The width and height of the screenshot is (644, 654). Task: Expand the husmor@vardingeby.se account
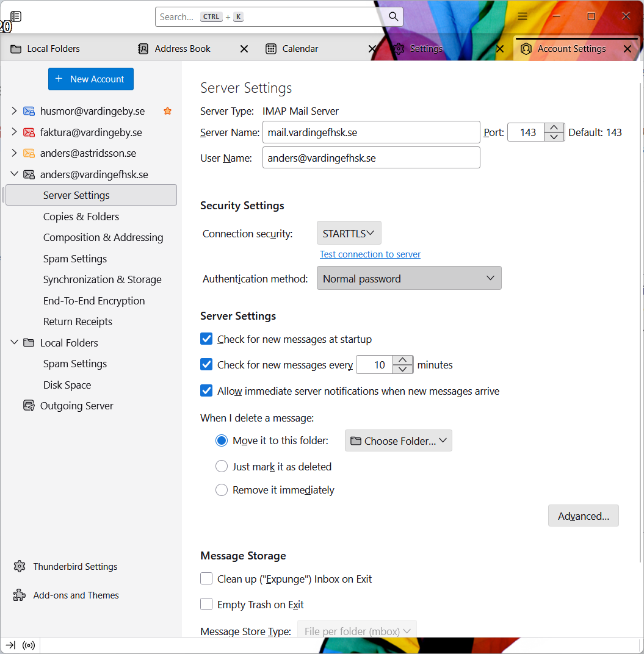[14, 110]
